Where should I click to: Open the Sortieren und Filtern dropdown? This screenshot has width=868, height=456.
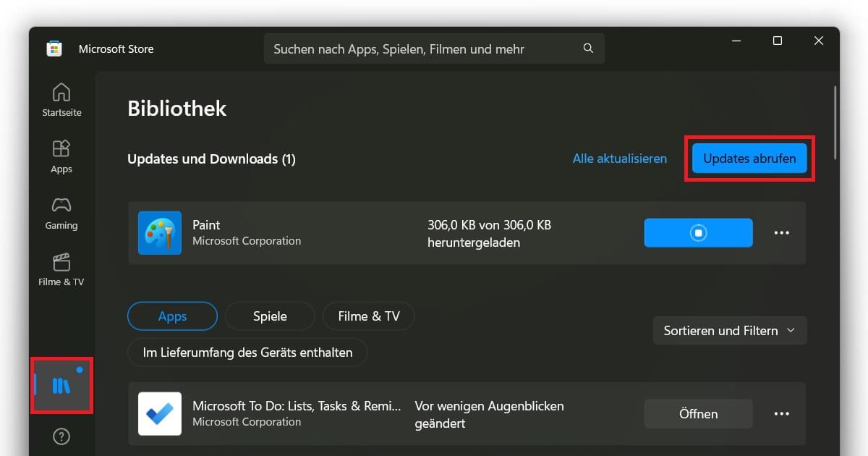tap(729, 330)
